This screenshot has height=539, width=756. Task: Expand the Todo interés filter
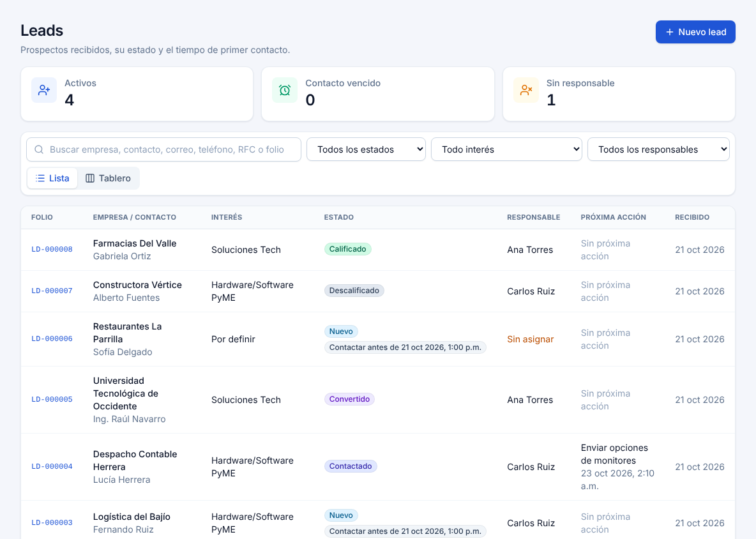[506, 149]
